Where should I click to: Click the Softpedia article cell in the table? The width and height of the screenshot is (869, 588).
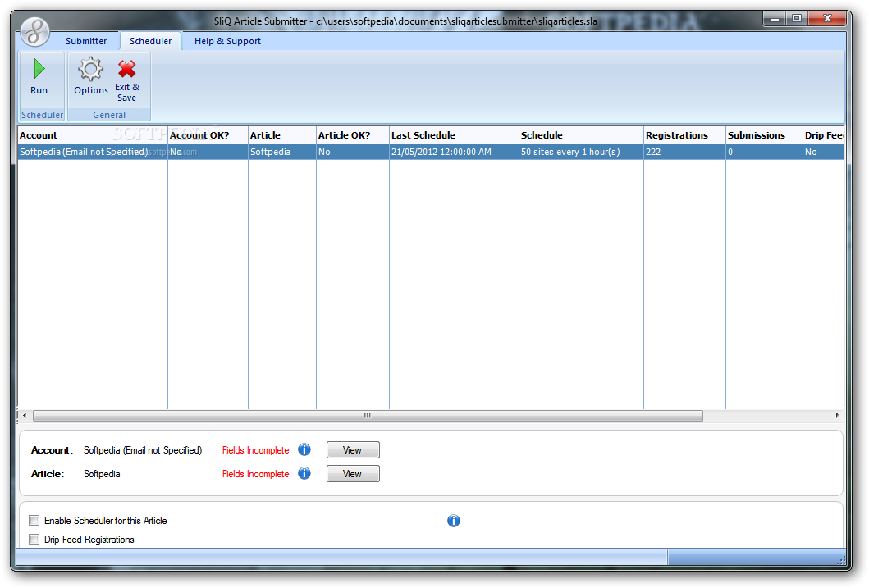[282, 152]
